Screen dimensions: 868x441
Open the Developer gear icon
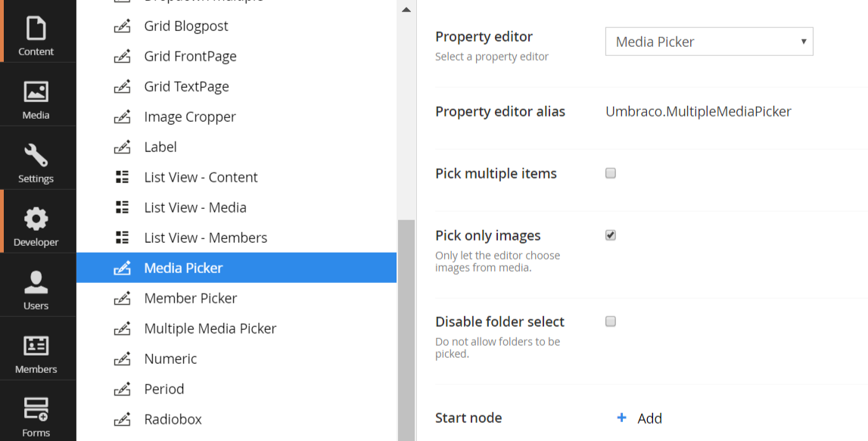click(36, 219)
